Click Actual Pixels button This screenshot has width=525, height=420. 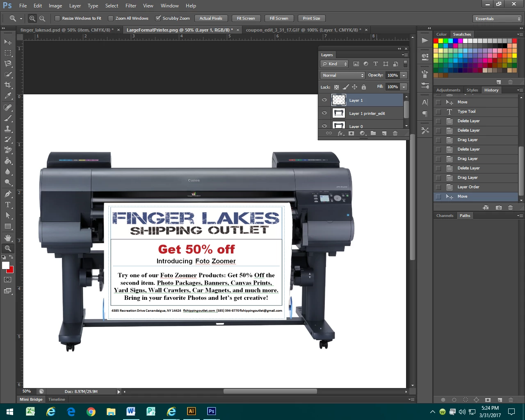coord(211,18)
